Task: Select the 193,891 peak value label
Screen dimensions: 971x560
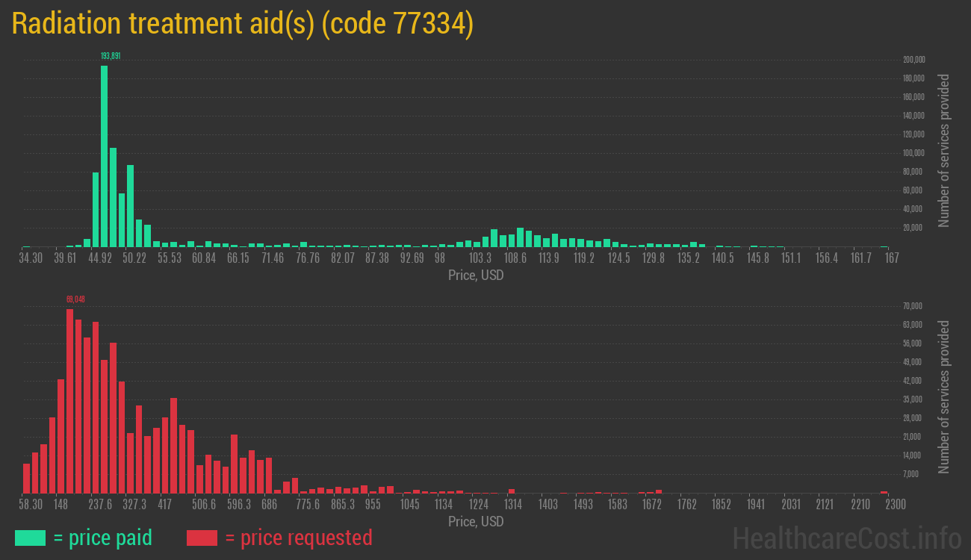Action: point(111,56)
